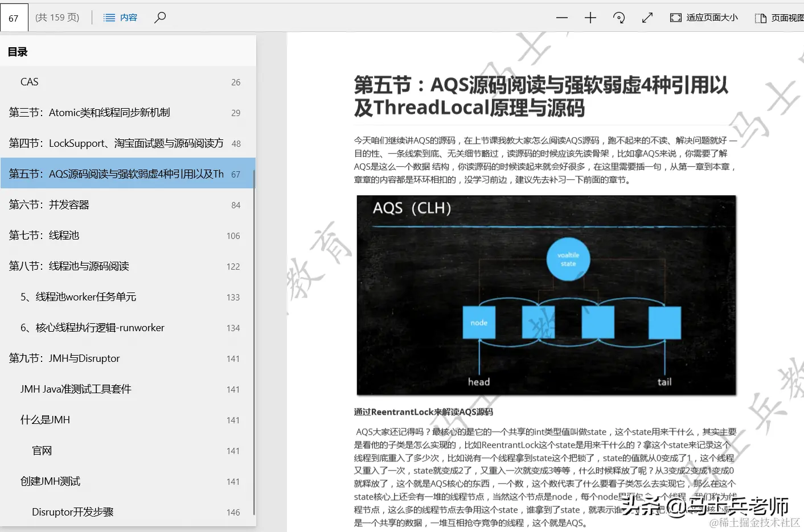The width and height of the screenshot is (804, 532).
Task: Click the 页面视图 page view icon
Action: point(760,18)
